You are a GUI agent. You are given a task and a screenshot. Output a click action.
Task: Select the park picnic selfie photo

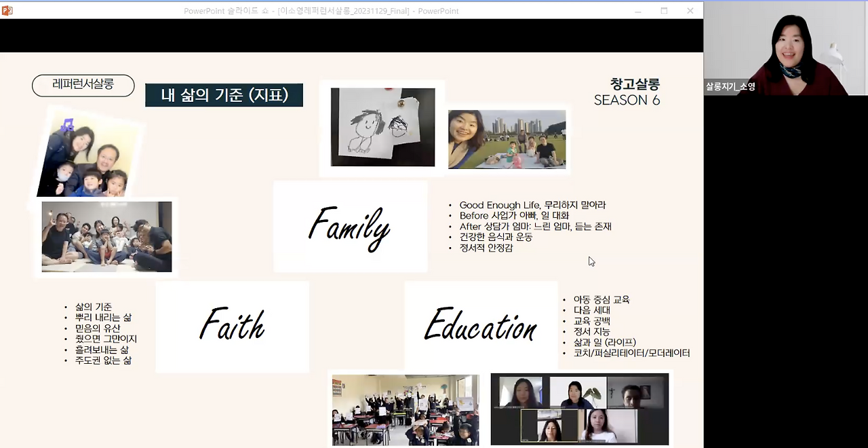[507, 139]
